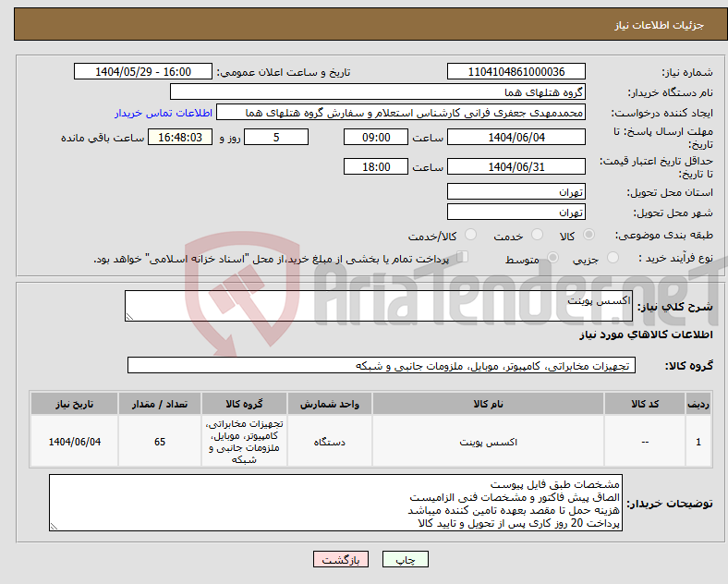The width and height of the screenshot is (728, 584).
Task: Click the quantity cell 65
Action: click(160, 442)
